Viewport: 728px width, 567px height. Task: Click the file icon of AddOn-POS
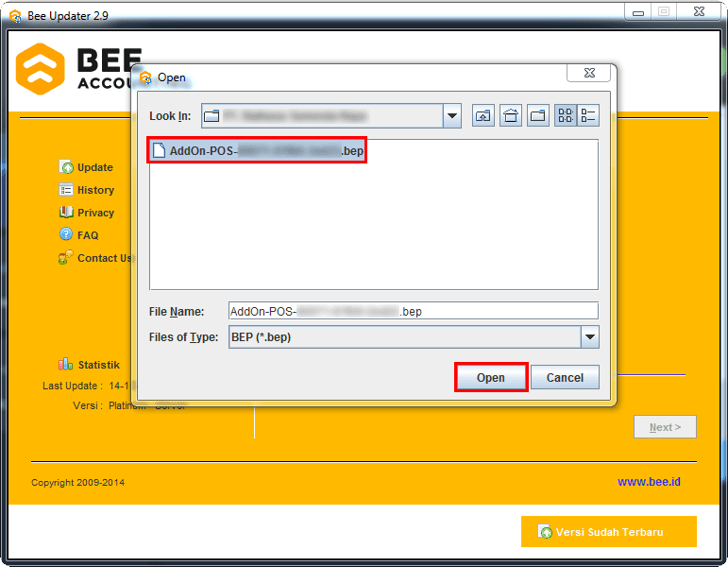click(x=159, y=150)
